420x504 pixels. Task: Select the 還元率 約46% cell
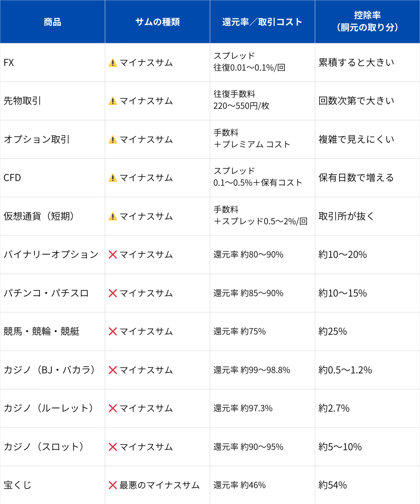coord(239,485)
